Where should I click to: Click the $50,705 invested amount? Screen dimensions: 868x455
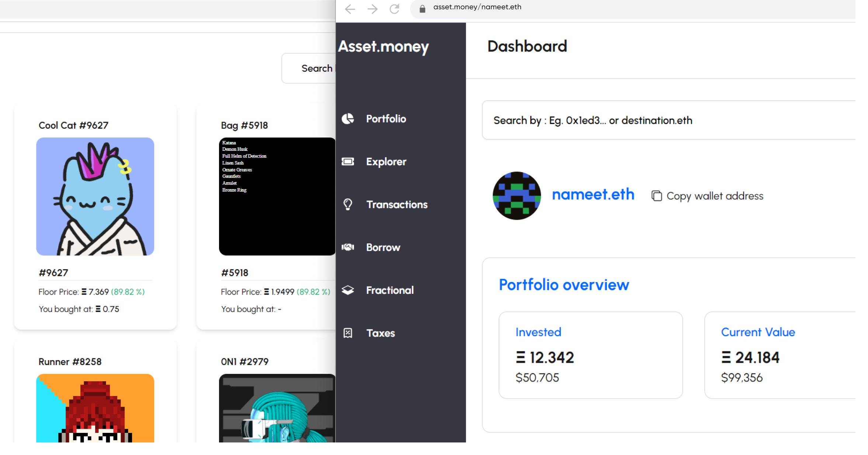tap(537, 378)
